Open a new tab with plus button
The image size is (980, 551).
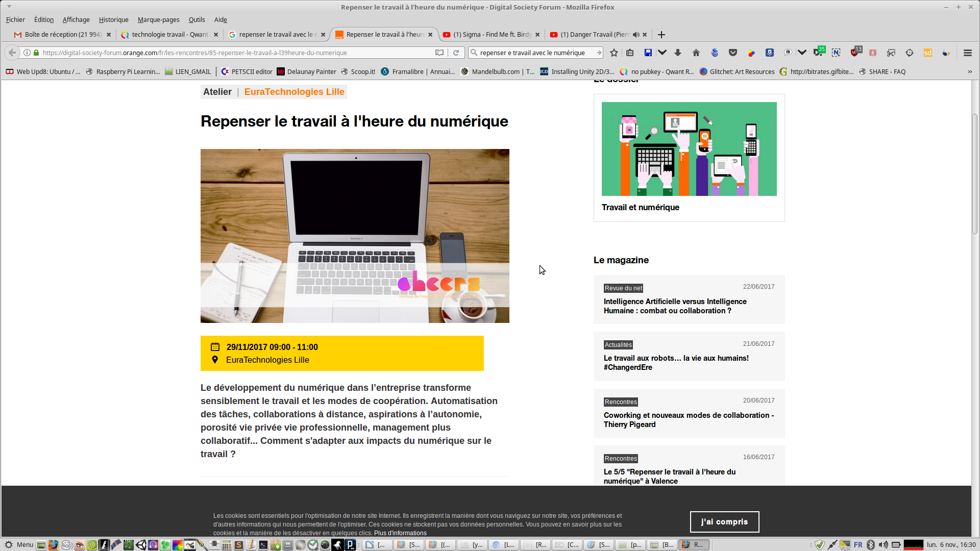(x=661, y=35)
